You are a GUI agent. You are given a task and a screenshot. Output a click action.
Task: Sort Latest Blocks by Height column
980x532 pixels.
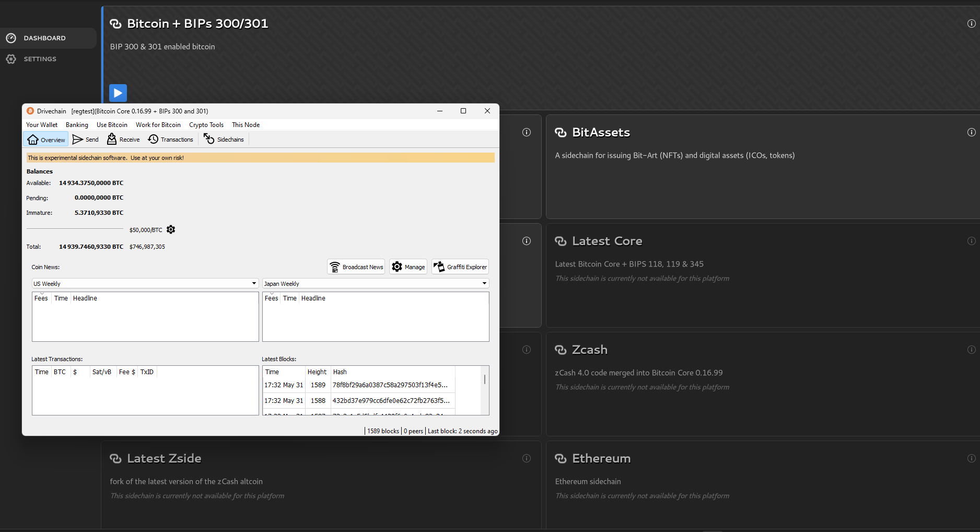coord(317,372)
